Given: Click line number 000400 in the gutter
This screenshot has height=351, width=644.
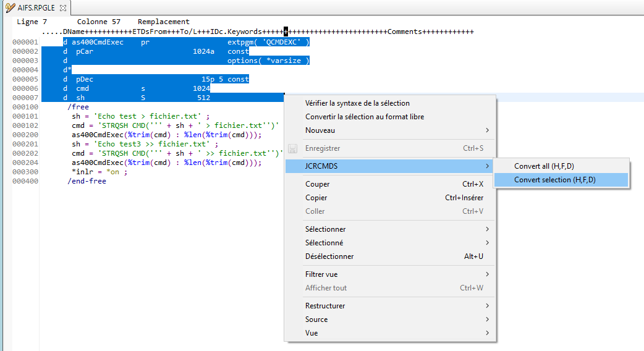Looking at the screenshot, I should (x=25, y=181).
